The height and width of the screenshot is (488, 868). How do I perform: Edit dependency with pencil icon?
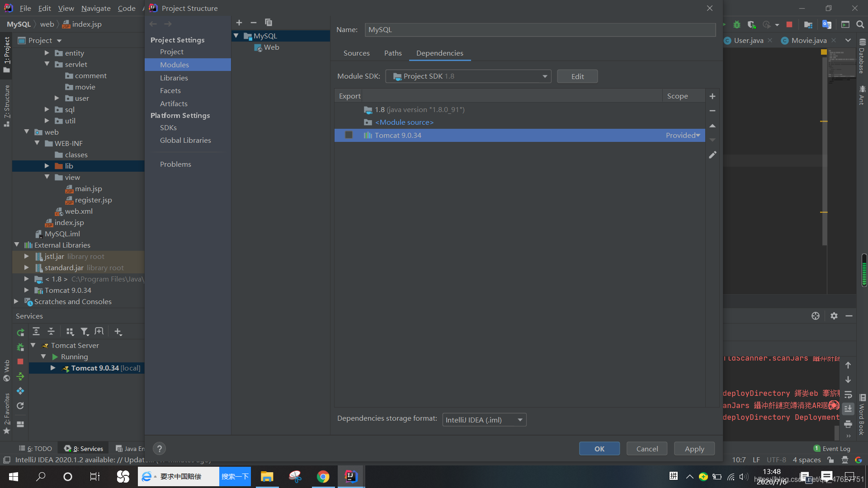click(712, 155)
